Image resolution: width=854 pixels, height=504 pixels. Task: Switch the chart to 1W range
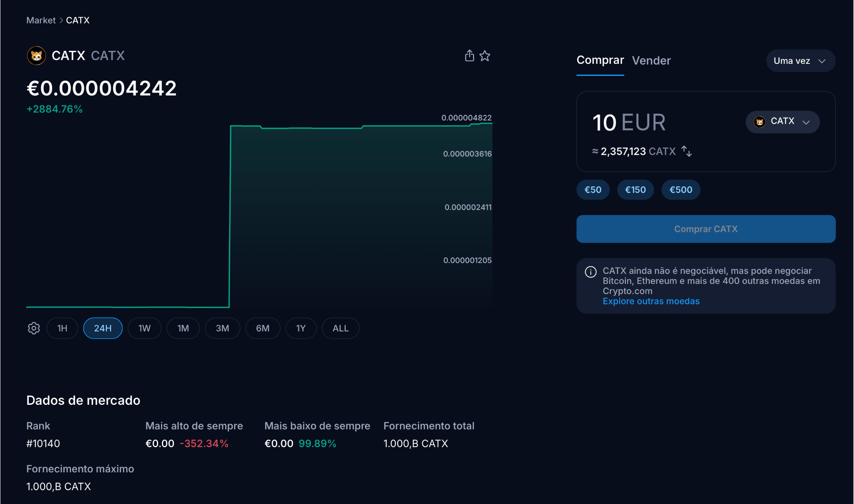pos(144,328)
